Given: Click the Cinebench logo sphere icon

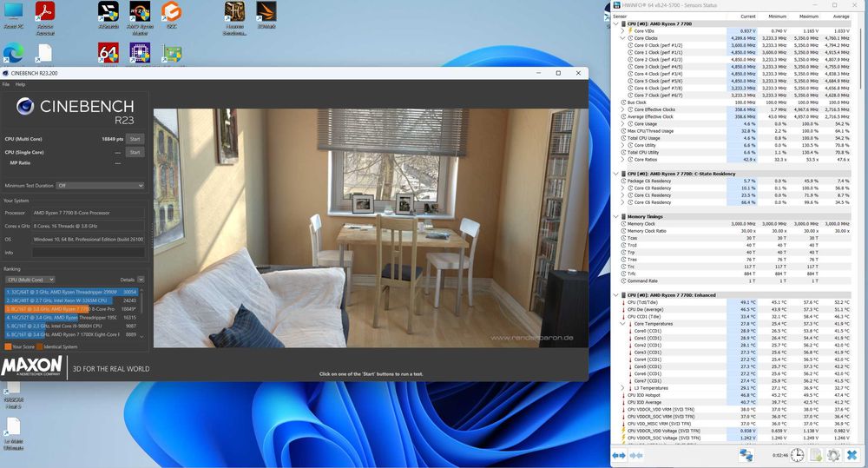Looking at the screenshot, I should (x=25, y=106).
